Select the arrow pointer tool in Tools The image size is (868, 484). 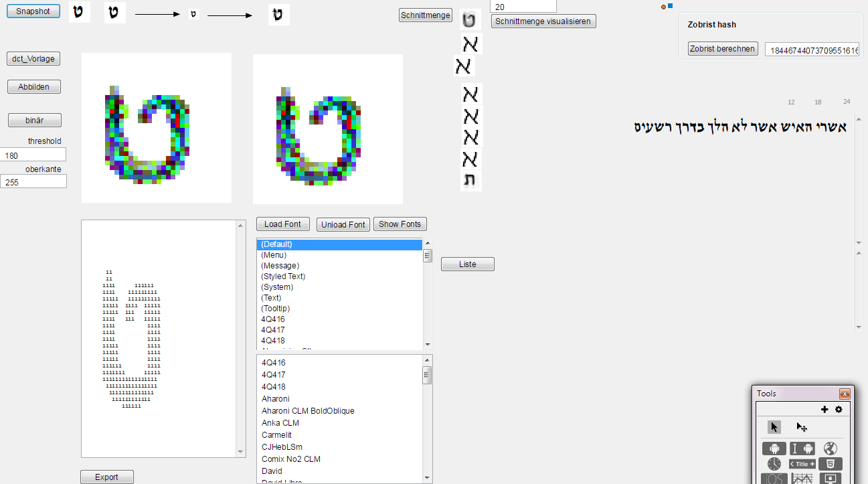774,427
